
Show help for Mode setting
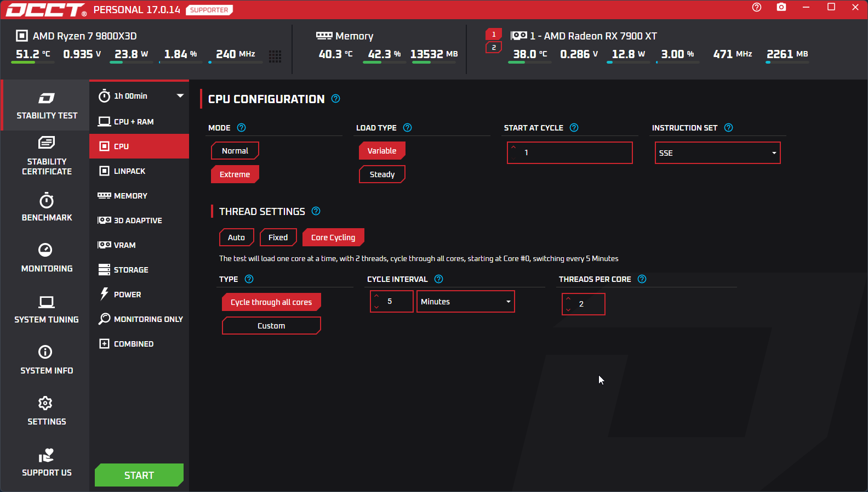coord(242,128)
